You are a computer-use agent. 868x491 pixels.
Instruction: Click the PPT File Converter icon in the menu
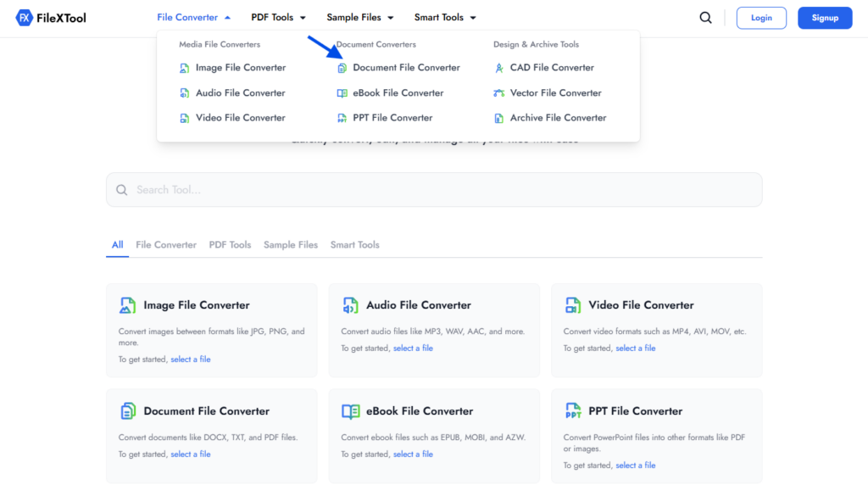click(x=342, y=117)
